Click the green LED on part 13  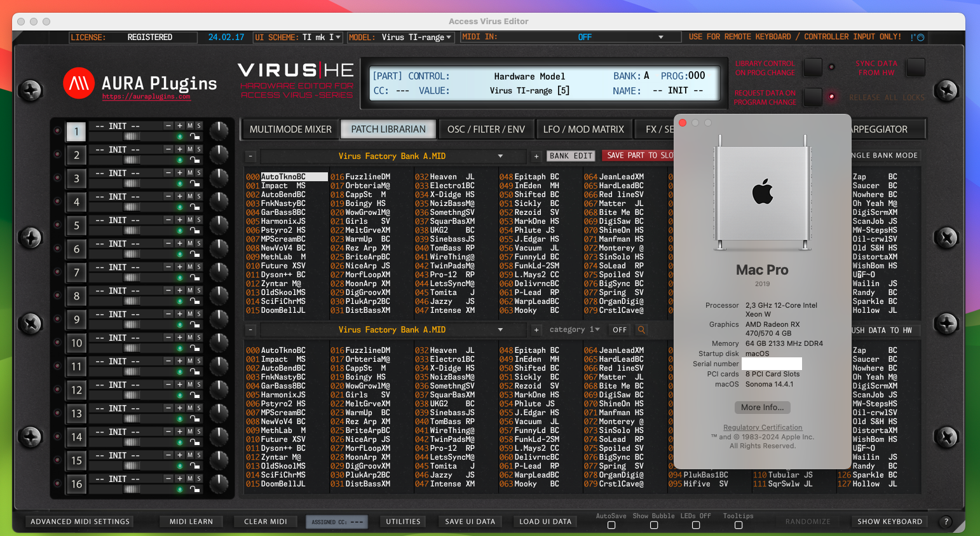pos(180,418)
